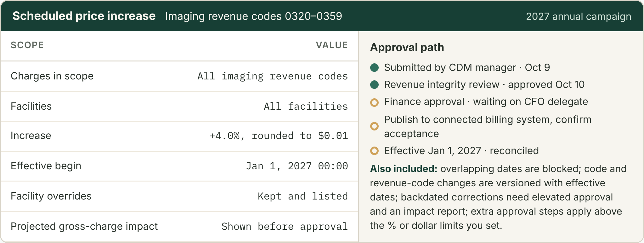Image resolution: width=644 pixels, height=243 pixels.
Task: Select the 'Scheduled price increase' title
Action: [x=84, y=16]
